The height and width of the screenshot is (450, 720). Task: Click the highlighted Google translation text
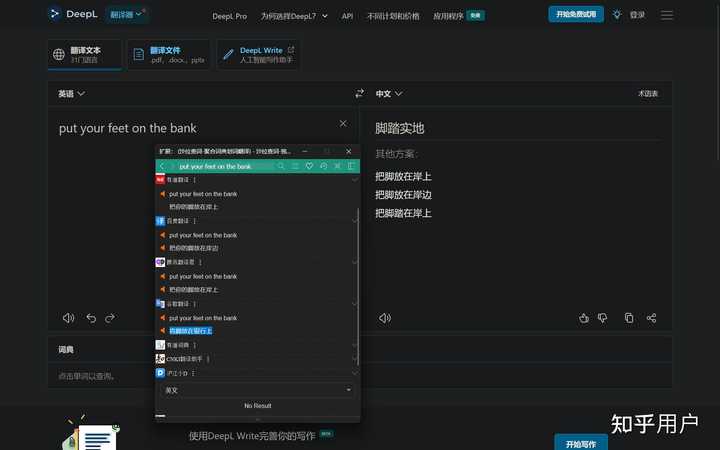coord(191,331)
